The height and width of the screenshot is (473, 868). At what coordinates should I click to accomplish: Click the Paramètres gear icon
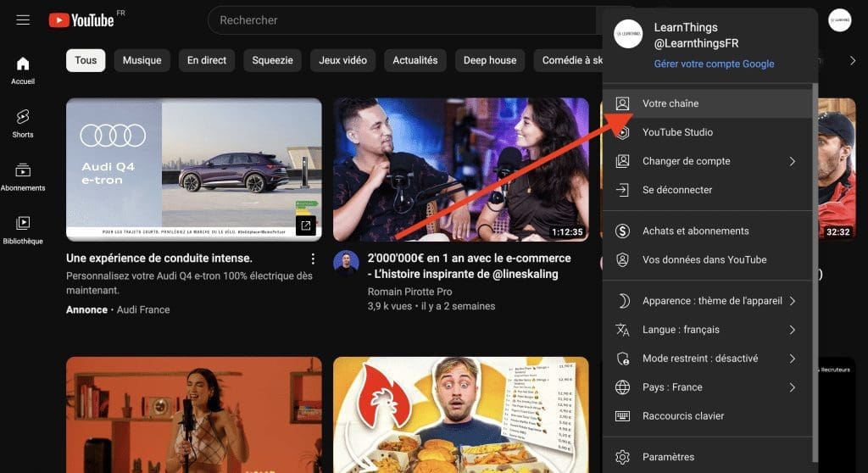(x=622, y=457)
